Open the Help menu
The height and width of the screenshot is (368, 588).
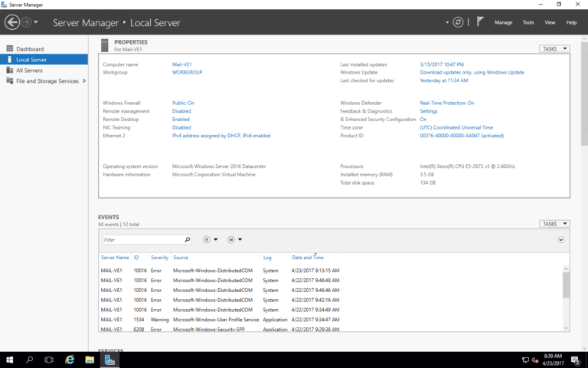pos(571,22)
